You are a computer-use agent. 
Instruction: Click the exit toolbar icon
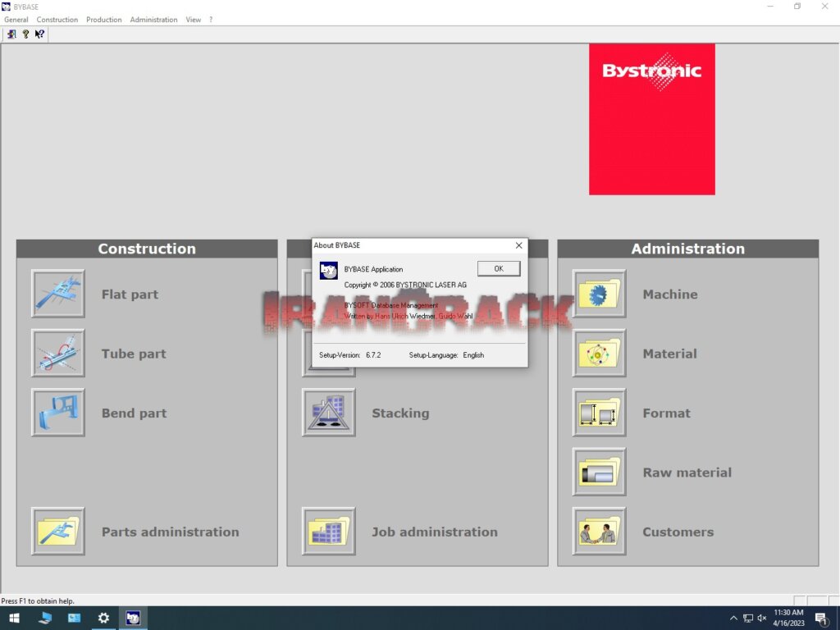11,34
